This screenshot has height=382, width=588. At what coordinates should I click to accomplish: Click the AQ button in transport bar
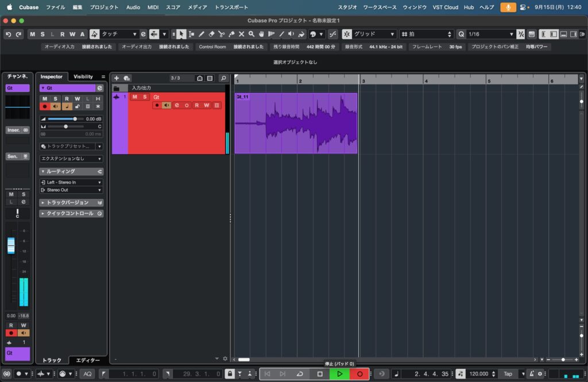(87, 374)
